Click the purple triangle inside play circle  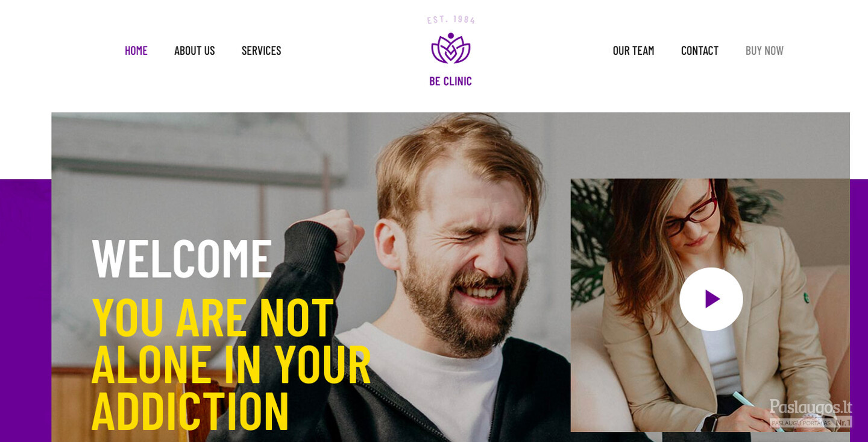coord(712,299)
